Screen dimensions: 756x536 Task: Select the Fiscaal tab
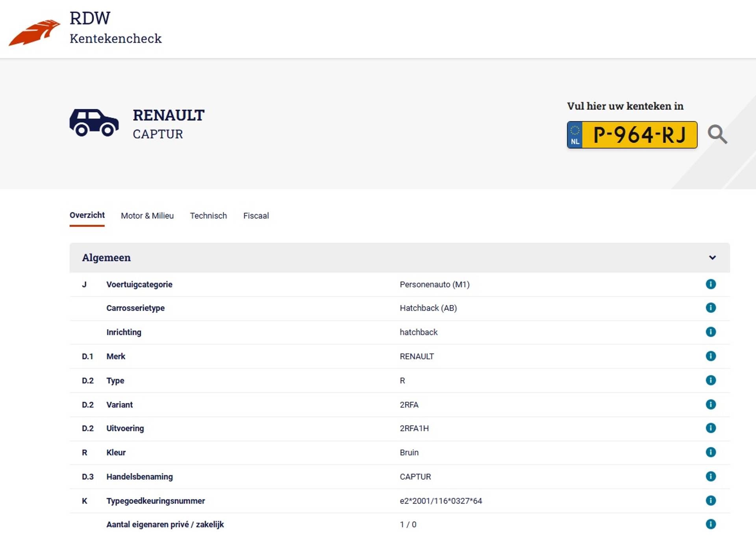pos(256,216)
